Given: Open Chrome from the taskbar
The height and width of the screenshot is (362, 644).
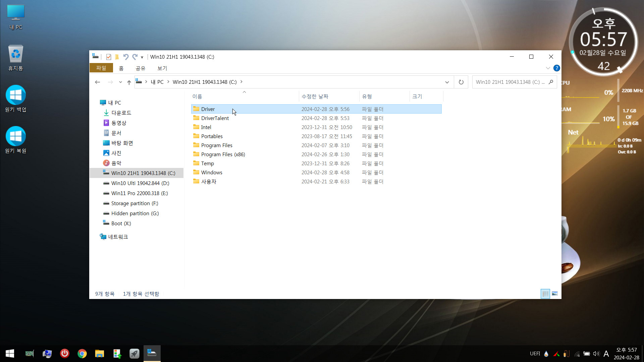Looking at the screenshot, I should coord(82,354).
